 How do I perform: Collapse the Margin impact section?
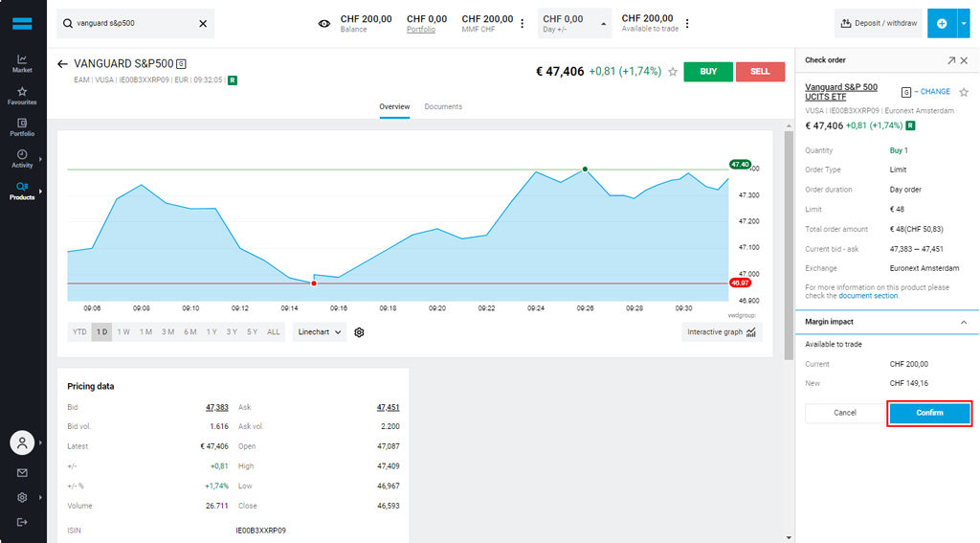[x=963, y=323]
